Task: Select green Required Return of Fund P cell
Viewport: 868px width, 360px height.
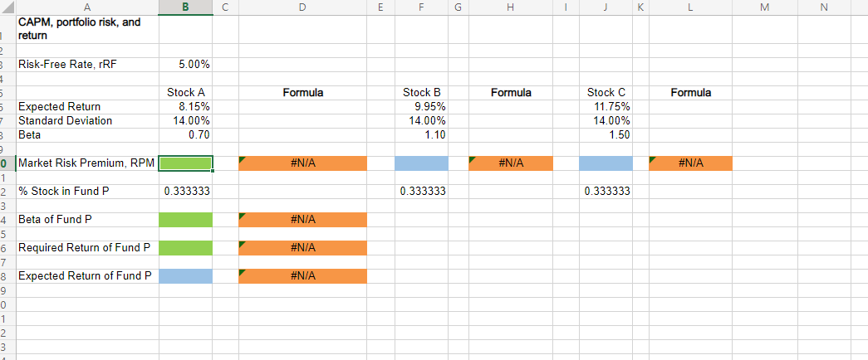Action: click(185, 248)
